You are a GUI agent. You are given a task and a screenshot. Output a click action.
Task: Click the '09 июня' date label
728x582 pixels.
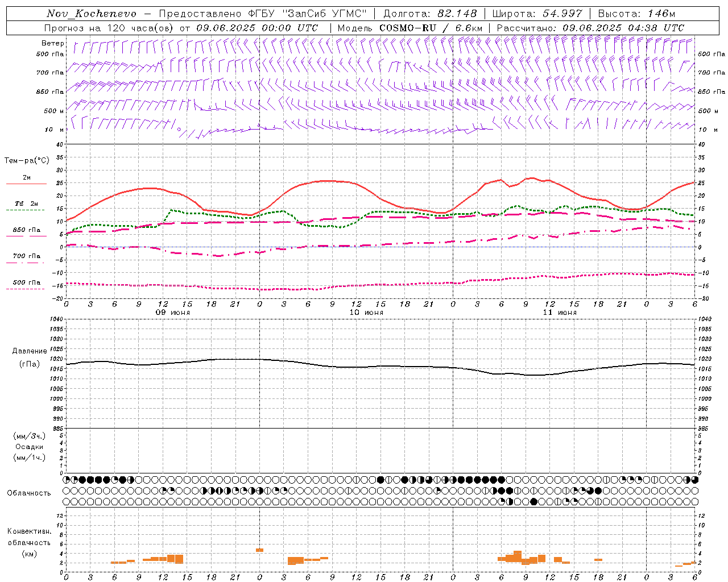[173, 313]
